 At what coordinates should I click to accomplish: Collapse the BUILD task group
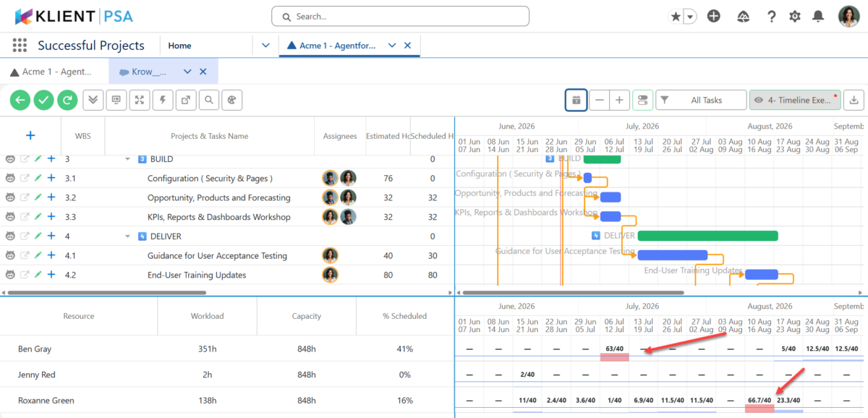(127, 159)
